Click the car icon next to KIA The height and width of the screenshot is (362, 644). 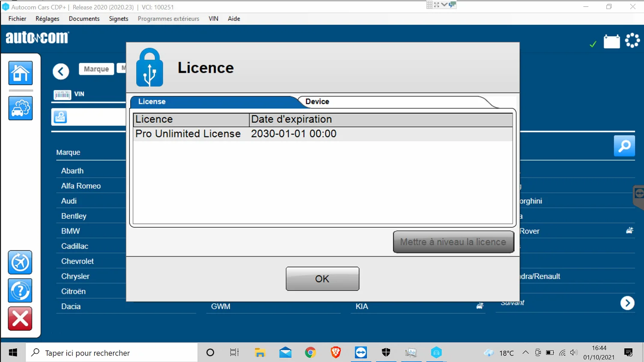480,306
